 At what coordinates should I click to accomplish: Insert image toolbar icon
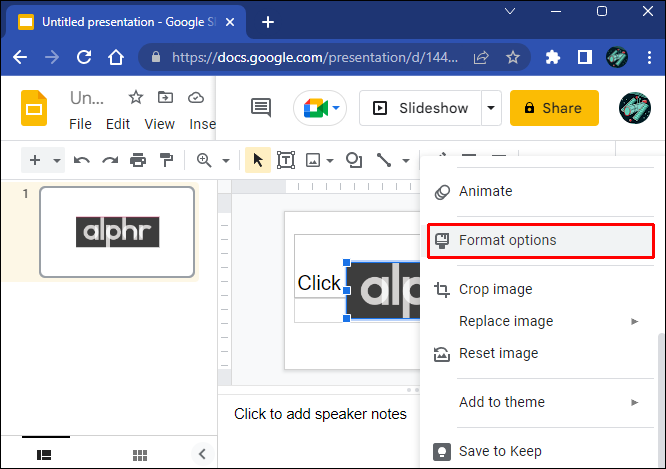[313, 160]
